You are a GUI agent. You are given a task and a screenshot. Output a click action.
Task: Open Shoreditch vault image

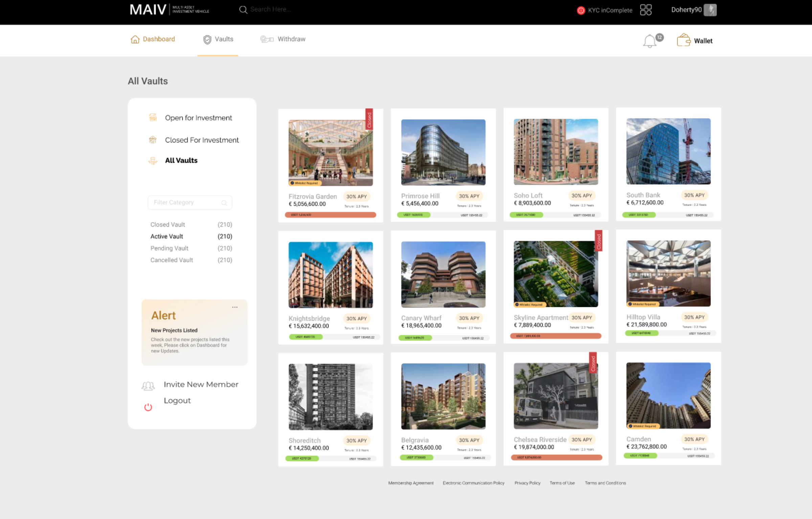point(331,397)
